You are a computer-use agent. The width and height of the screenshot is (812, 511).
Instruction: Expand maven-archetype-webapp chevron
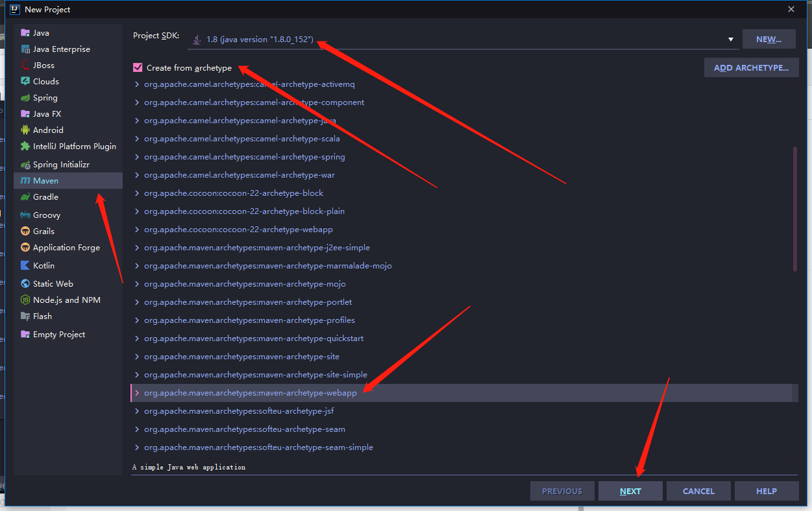pos(137,393)
